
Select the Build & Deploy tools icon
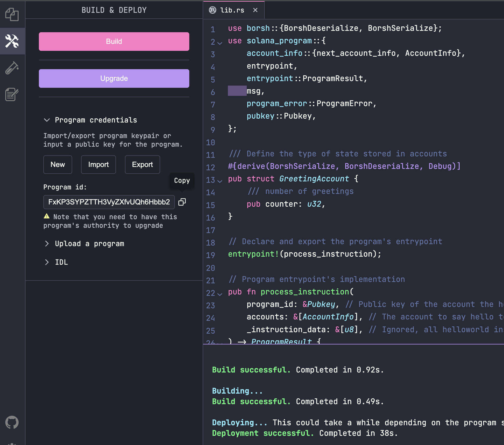[x=12, y=41]
